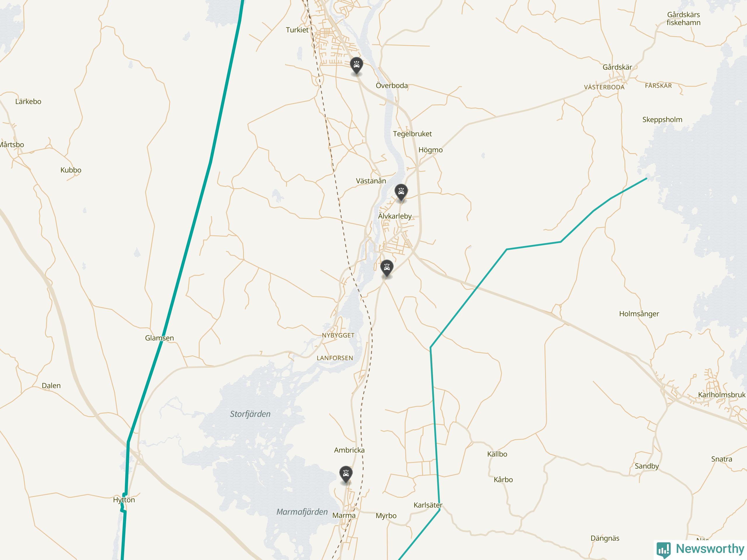Viewport: 747px width, 560px height.
Task: Click the Lärkebo label
Action: point(28,101)
